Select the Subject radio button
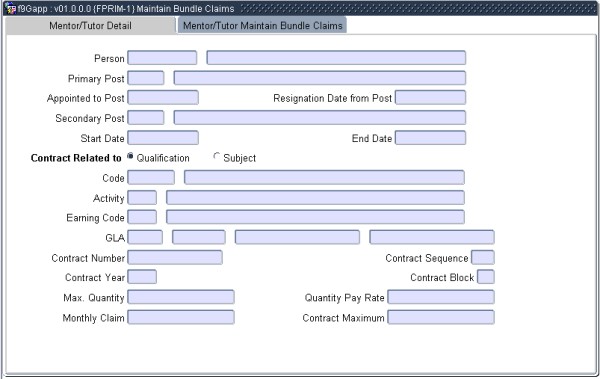 tap(217, 156)
